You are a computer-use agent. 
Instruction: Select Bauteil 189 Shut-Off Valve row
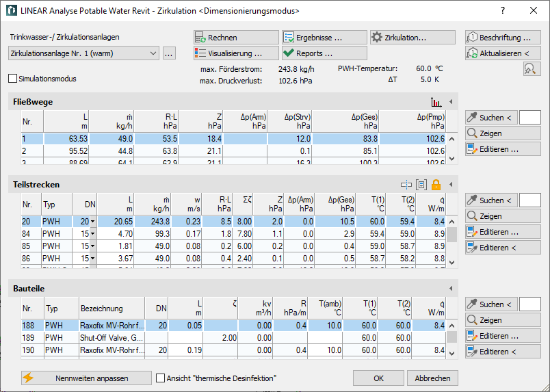click(x=233, y=337)
